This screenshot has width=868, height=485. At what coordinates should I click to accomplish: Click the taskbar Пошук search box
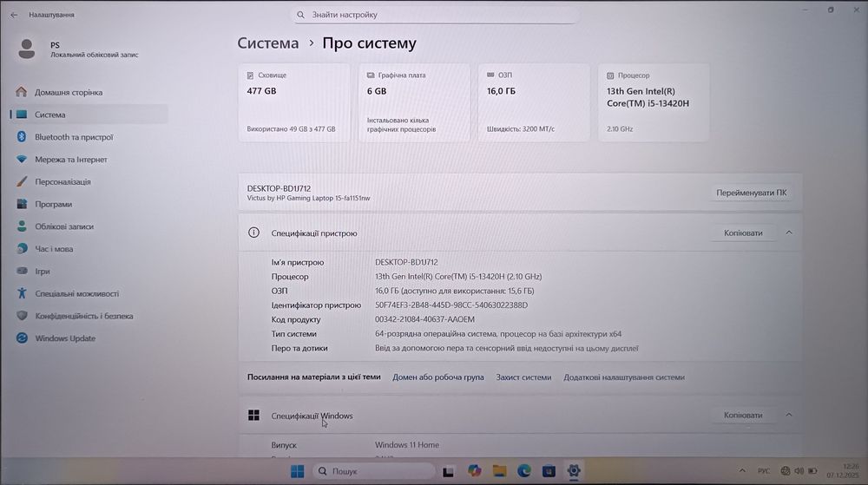[x=374, y=471]
